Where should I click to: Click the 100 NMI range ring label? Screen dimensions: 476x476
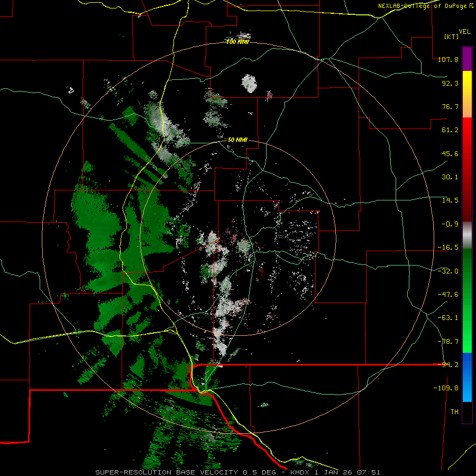[x=237, y=42]
